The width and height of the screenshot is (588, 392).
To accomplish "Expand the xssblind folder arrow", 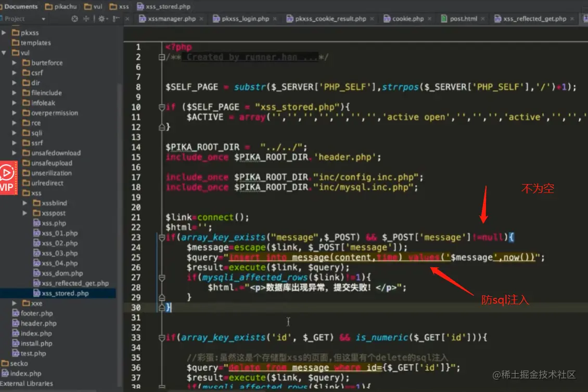I will click(x=25, y=203).
